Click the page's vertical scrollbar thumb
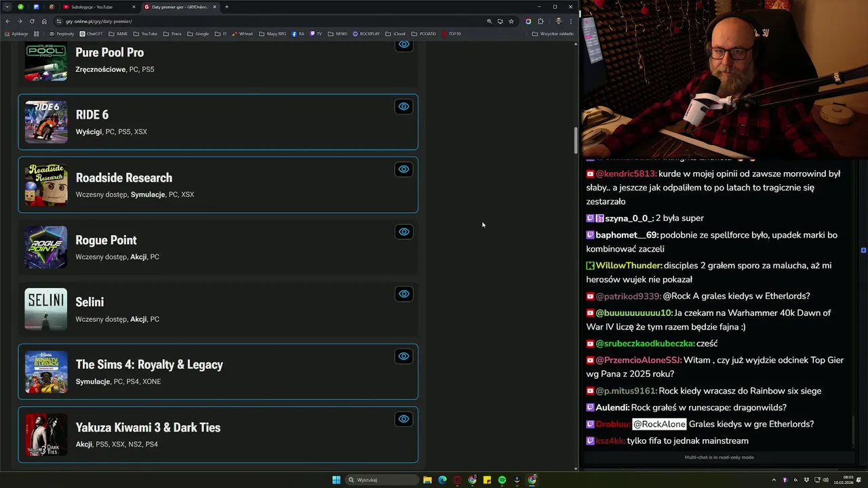 [576, 140]
